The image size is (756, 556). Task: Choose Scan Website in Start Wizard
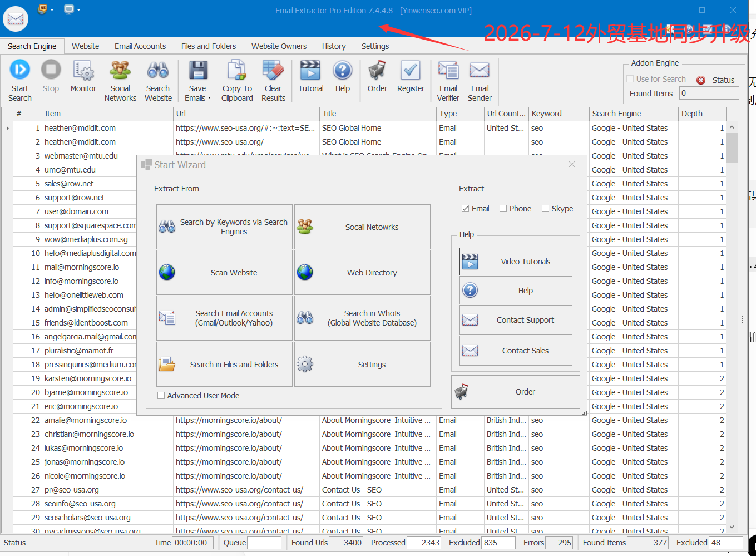pyautogui.click(x=224, y=273)
